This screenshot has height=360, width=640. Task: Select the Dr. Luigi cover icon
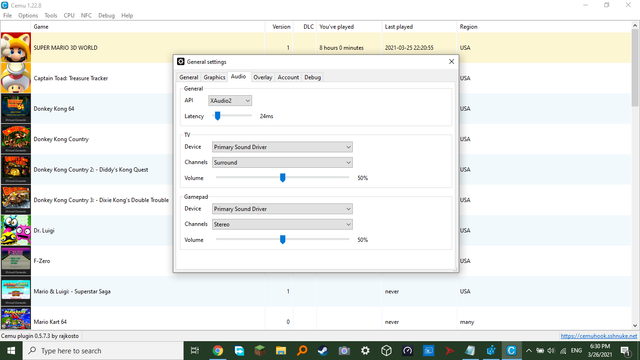coord(16,231)
